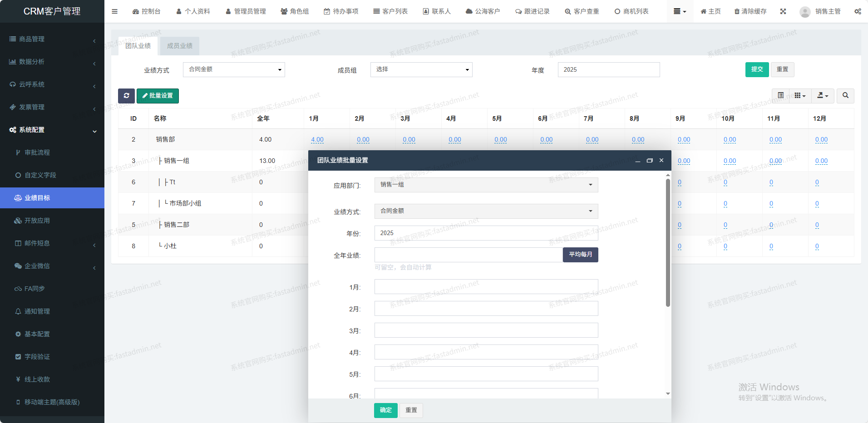Click the 销售部 January value 4.00 link
868x423 pixels.
(x=317, y=140)
